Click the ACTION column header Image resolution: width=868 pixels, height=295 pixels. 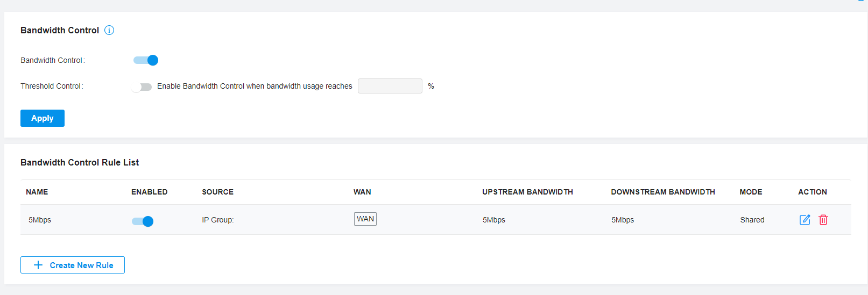[813, 192]
